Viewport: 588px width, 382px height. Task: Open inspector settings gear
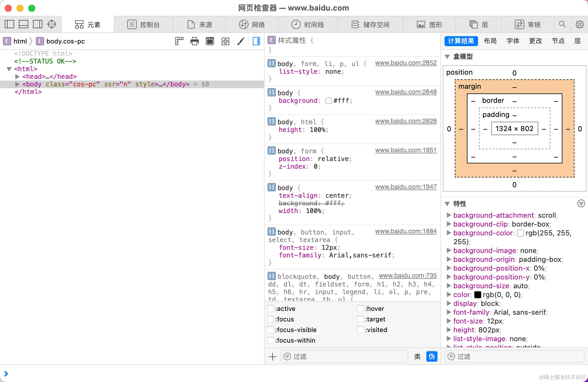579,24
